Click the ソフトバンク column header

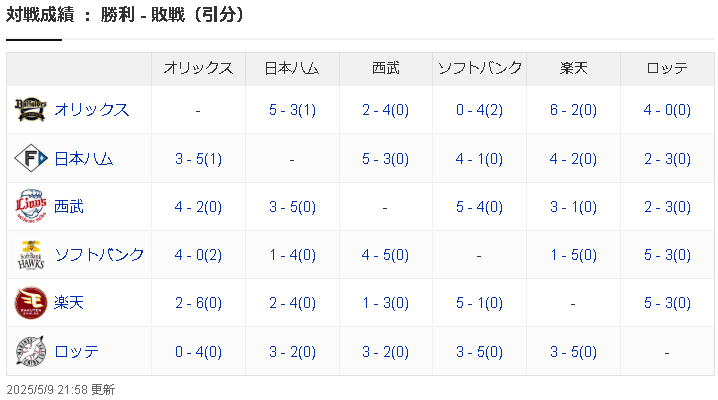[x=479, y=68]
